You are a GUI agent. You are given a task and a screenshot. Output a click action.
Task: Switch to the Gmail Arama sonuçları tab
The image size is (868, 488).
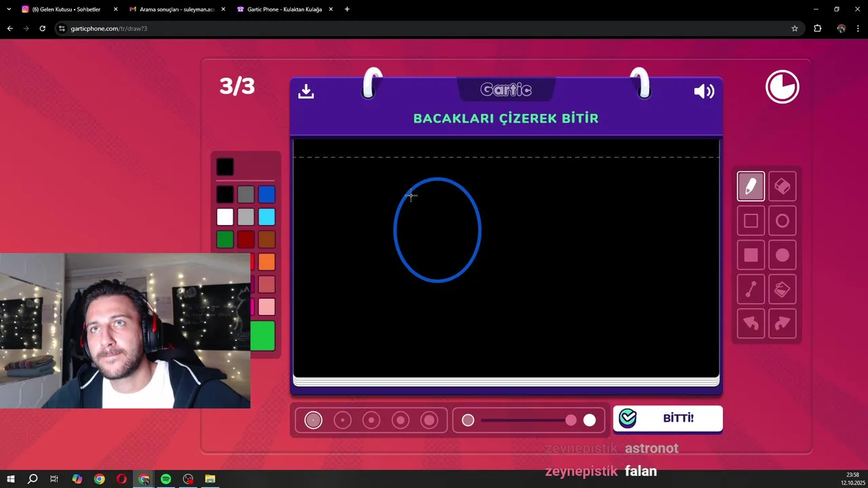(x=176, y=9)
